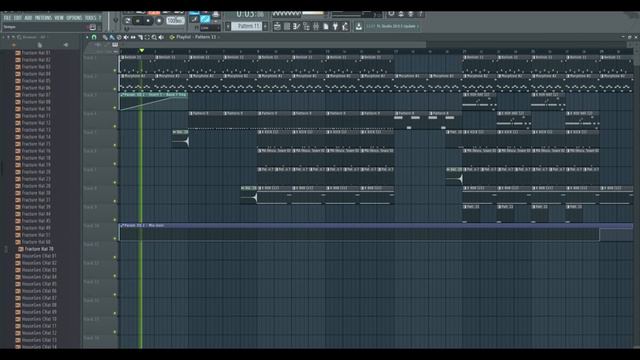Click the project info page icon
Screen dimensions: 640x360
(x=326, y=27)
